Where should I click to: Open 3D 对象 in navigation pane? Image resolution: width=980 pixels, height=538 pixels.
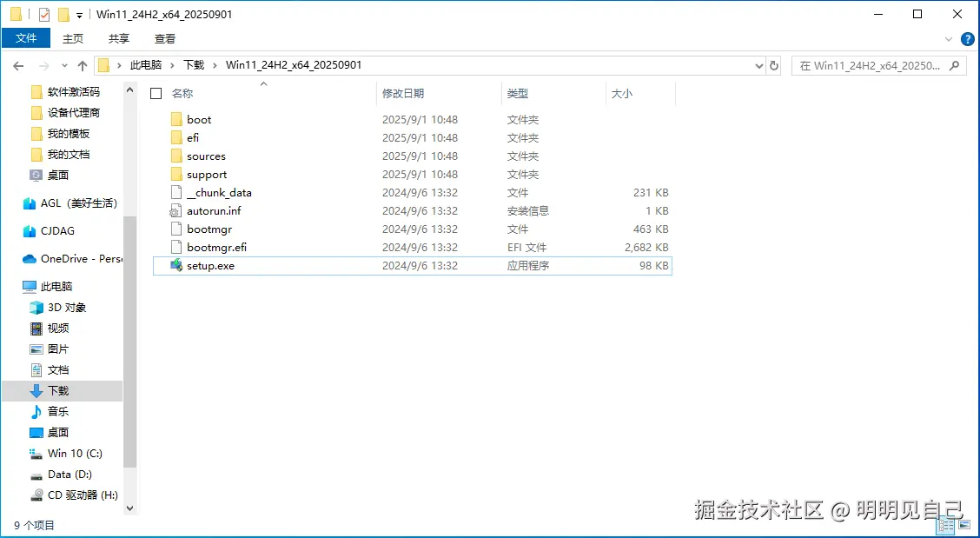click(x=57, y=307)
